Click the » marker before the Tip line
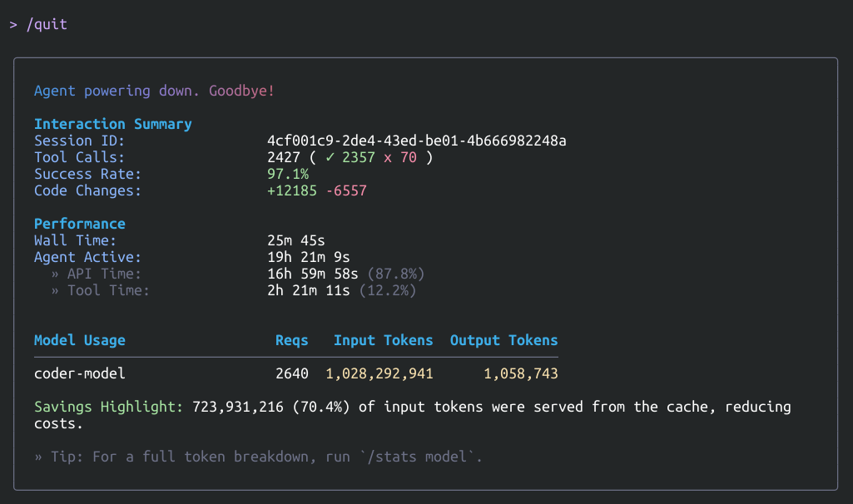The width and height of the screenshot is (853, 504). point(38,457)
